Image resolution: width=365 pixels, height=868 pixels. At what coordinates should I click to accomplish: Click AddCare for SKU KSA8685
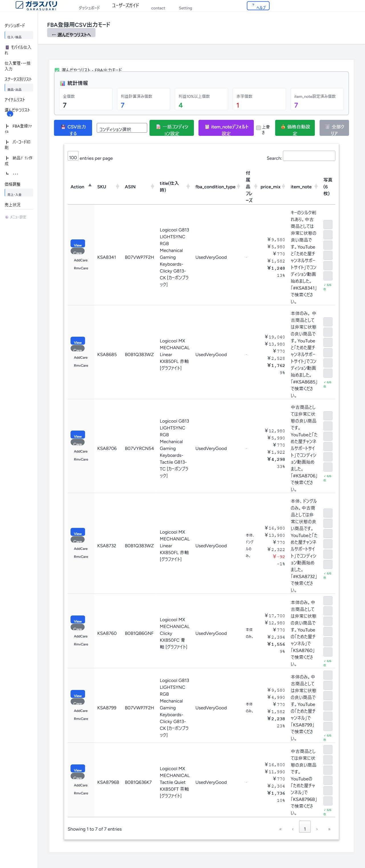(x=81, y=358)
